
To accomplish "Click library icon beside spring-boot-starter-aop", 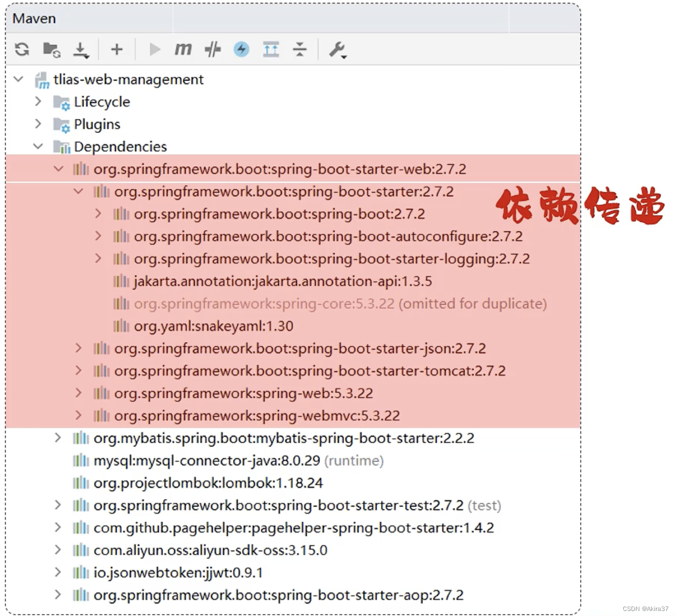I will [x=81, y=594].
